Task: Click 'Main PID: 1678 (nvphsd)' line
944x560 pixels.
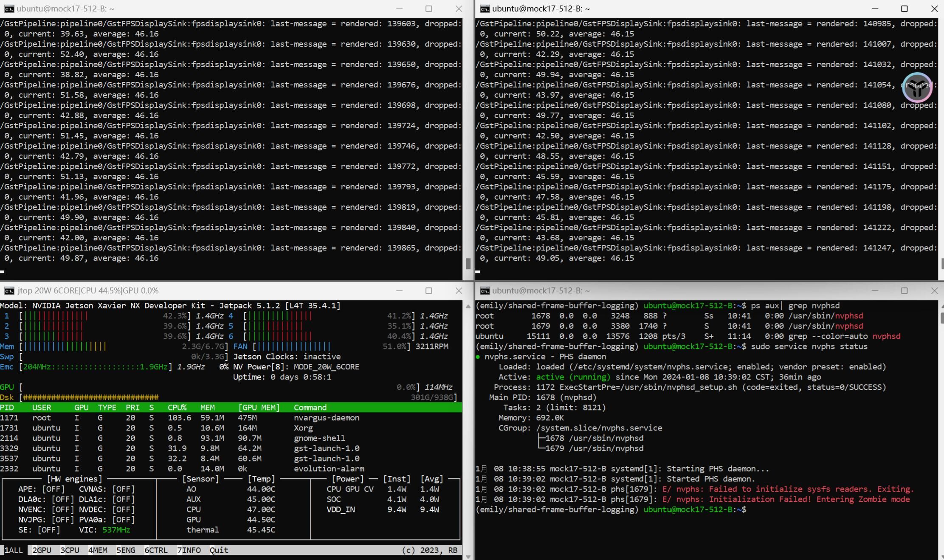Action: click(x=543, y=397)
